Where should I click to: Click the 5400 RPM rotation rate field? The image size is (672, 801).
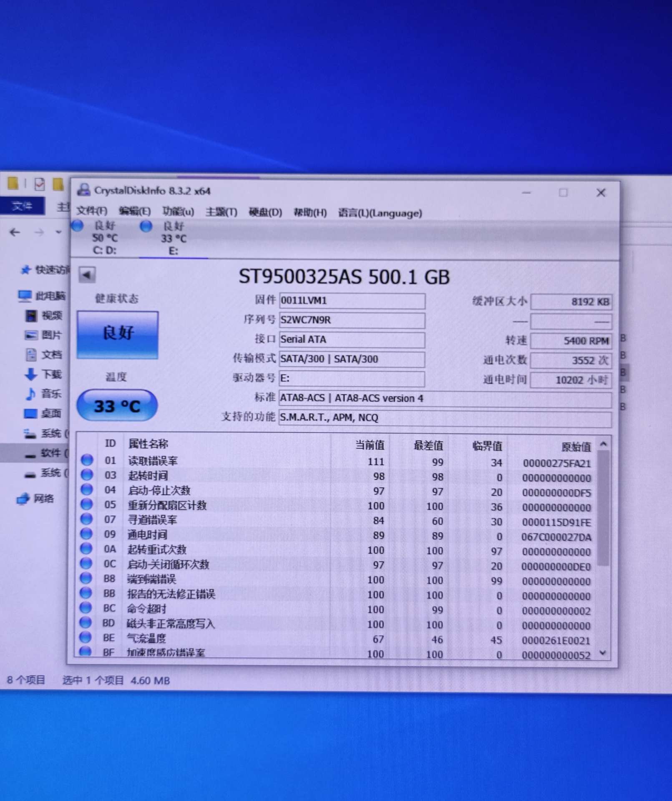tap(571, 341)
